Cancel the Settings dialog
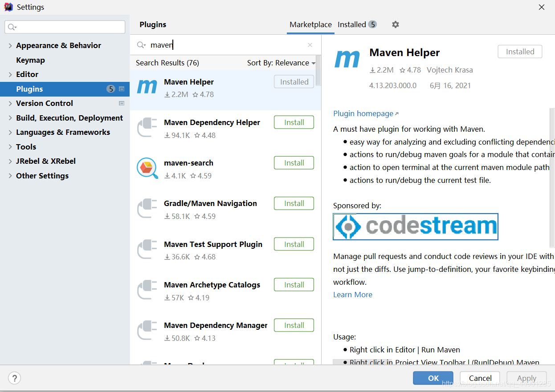This screenshot has width=555, height=392. click(x=480, y=378)
